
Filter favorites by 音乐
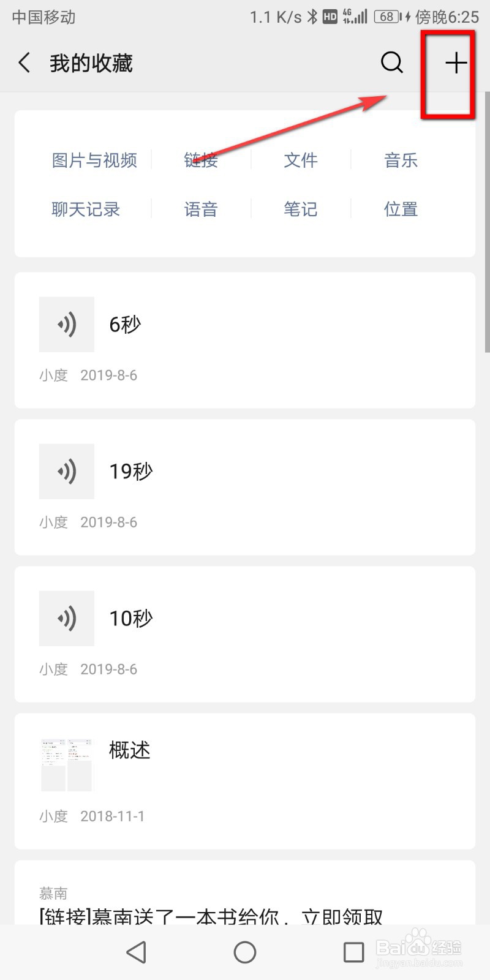(401, 160)
